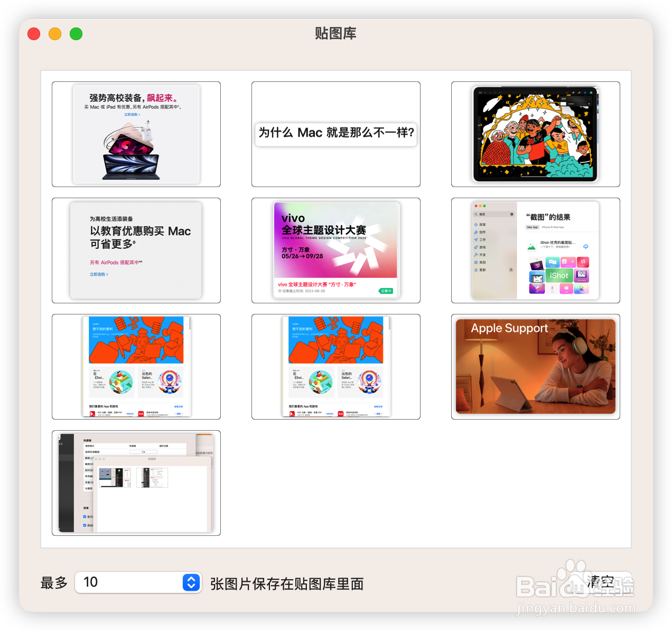Select the Apple Support thumbnail

(536, 367)
